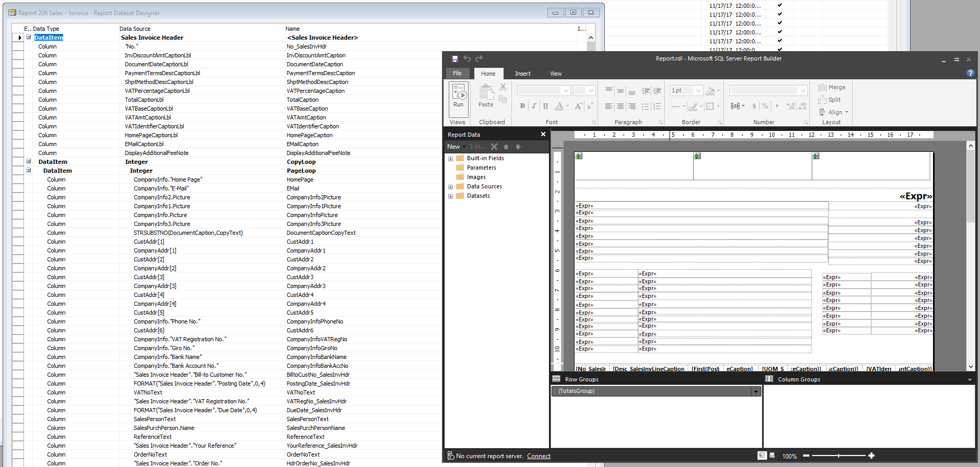Expand the Datasets folder
The image size is (980, 467).
coord(450,196)
